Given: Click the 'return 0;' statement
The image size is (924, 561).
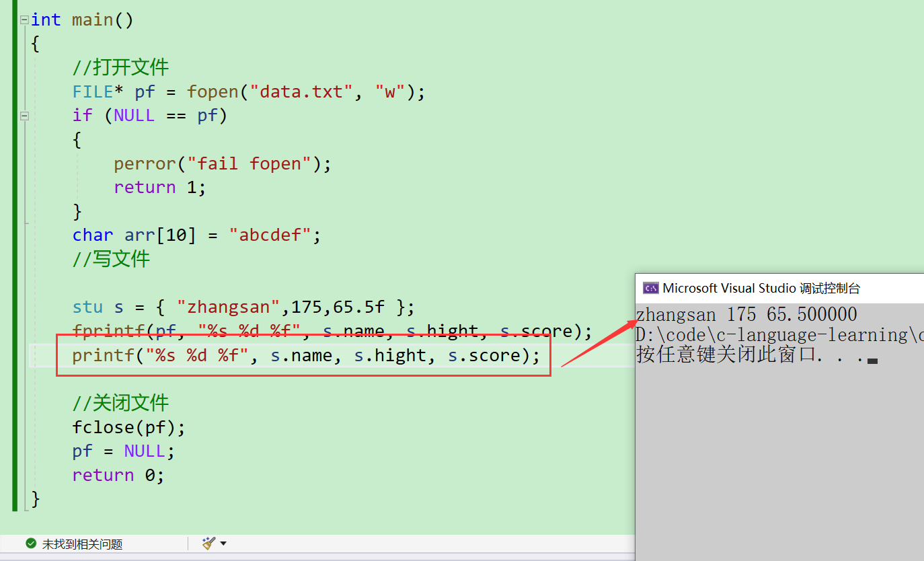Looking at the screenshot, I should [x=118, y=475].
